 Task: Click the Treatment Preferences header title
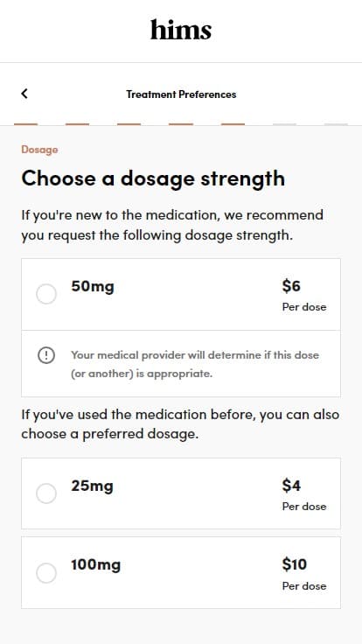pyautogui.click(x=181, y=94)
